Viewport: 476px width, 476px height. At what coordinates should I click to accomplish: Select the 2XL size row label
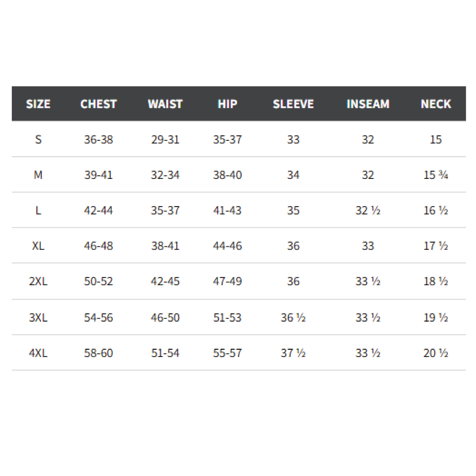point(38,281)
